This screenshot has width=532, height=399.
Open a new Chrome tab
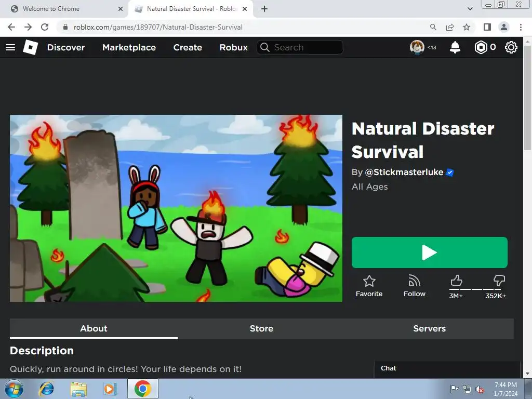(x=264, y=9)
